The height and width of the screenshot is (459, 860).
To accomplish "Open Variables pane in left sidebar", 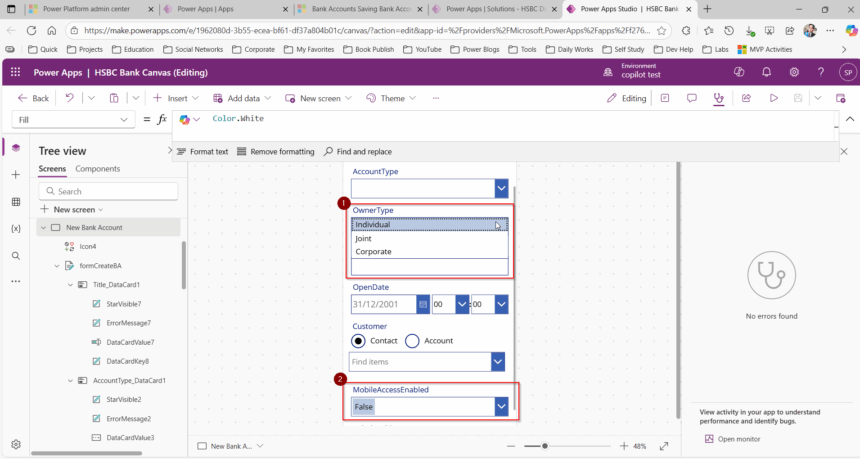I will tap(15, 229).
